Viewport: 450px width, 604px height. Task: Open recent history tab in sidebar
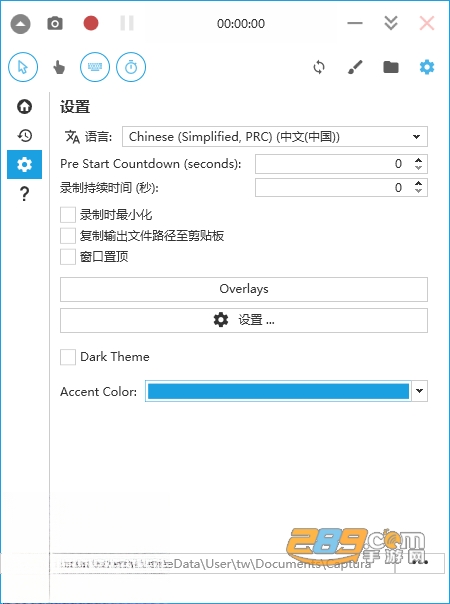25,135
